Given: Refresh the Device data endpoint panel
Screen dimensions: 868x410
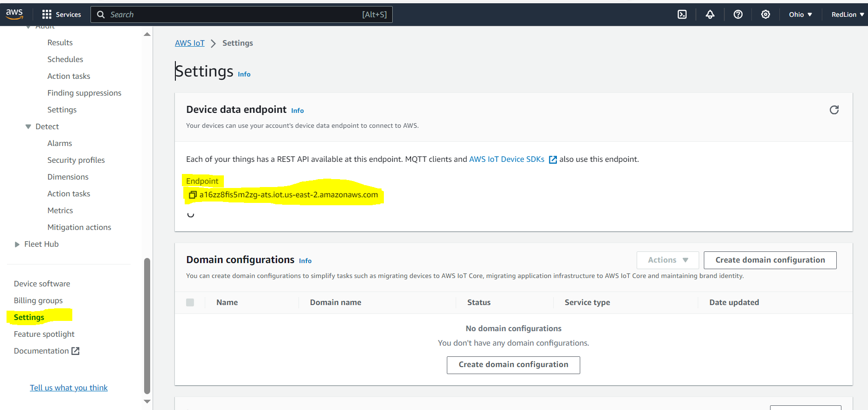Looking at the screenshot, I should (834, 110).
